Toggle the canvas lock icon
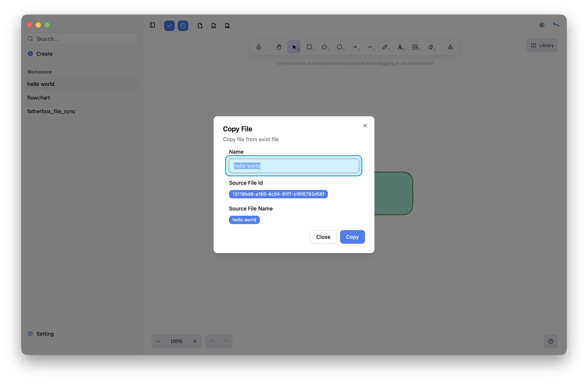This screenshot has height=383, width=588. tap(259, 47)
